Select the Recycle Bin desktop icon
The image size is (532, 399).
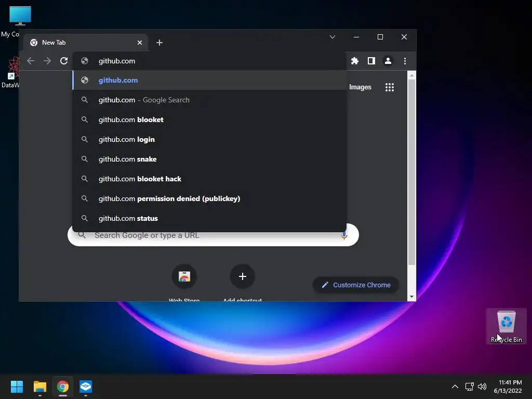pos(506,326)
